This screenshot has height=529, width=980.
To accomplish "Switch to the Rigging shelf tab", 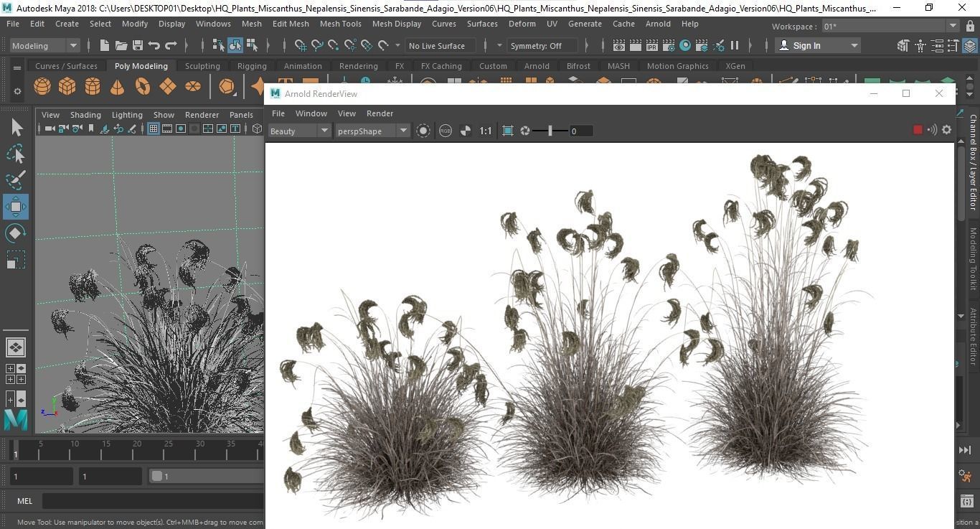I will 252,66.
